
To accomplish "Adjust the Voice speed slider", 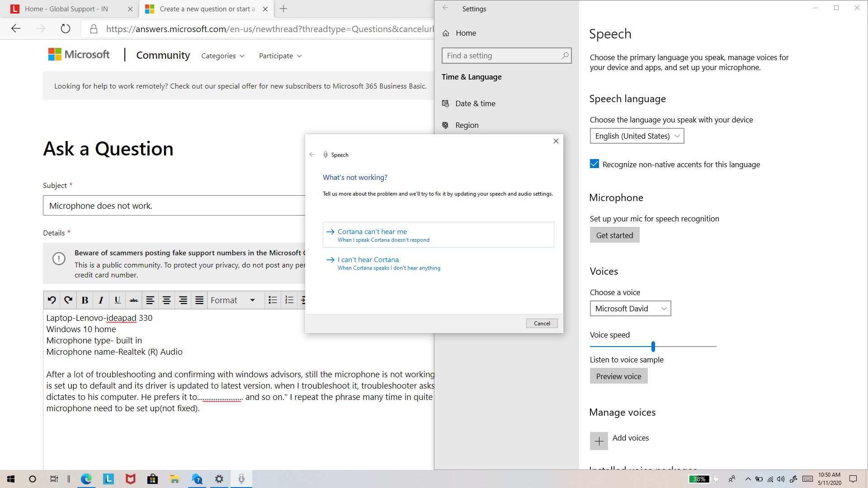I will point(653,347).
